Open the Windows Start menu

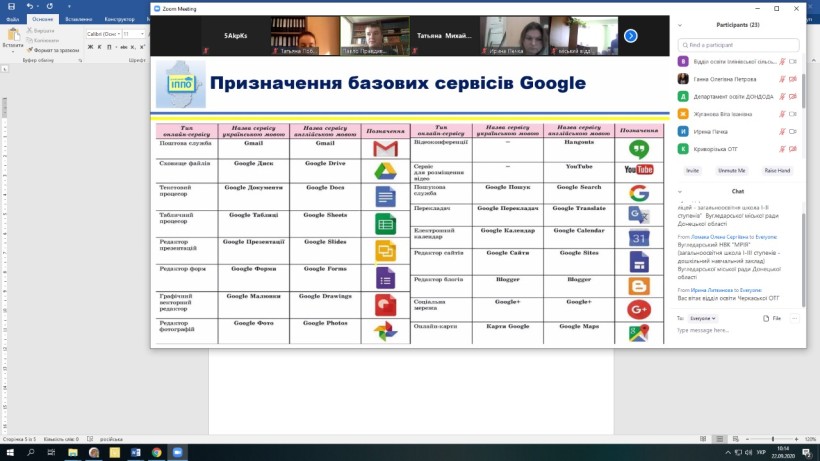9,453
